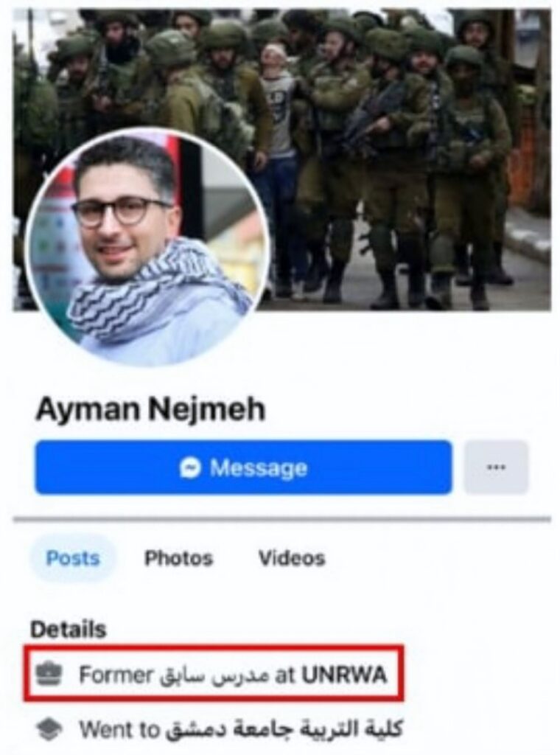This screenshot has width=560, height=755.
Task: Switch to the Posts tab
Action: [73, 558]
